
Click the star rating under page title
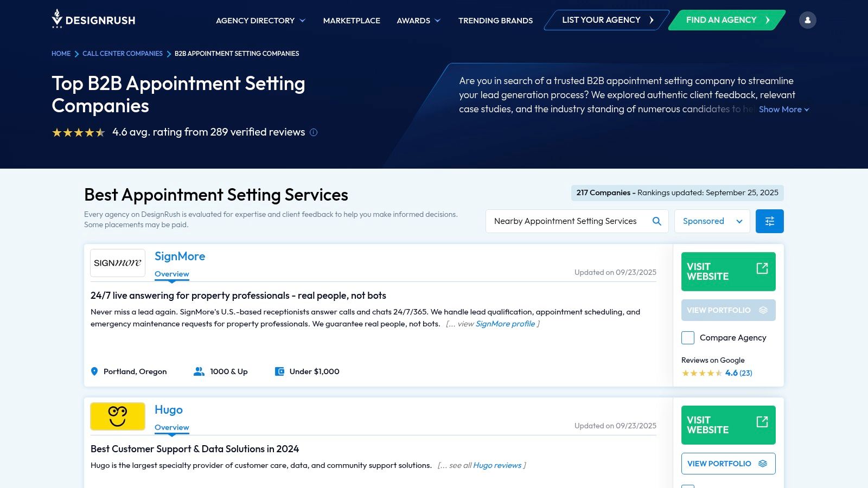pos(79,132)
